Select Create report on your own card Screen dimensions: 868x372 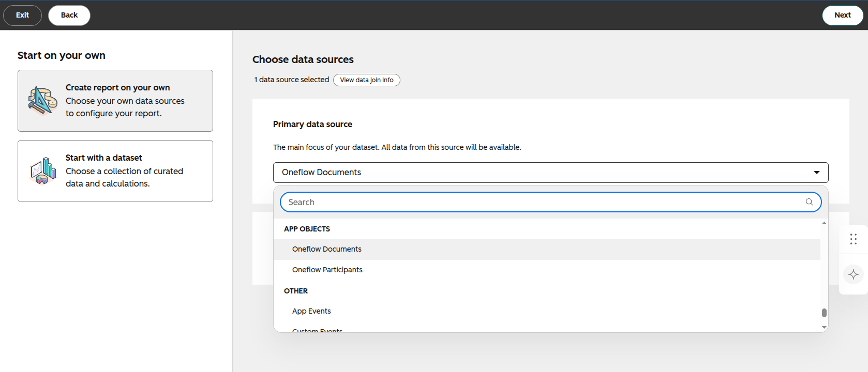pyautogui.click(x=115, y=101)
